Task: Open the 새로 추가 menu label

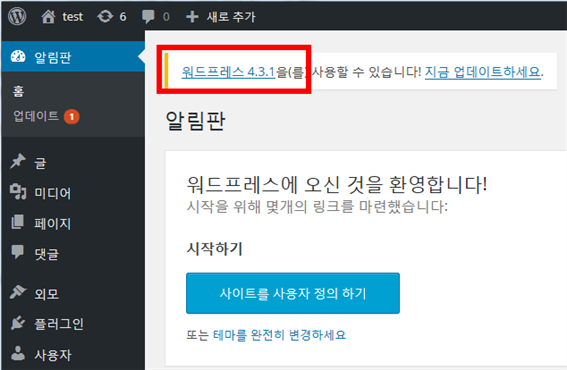Action: point(231,17)
